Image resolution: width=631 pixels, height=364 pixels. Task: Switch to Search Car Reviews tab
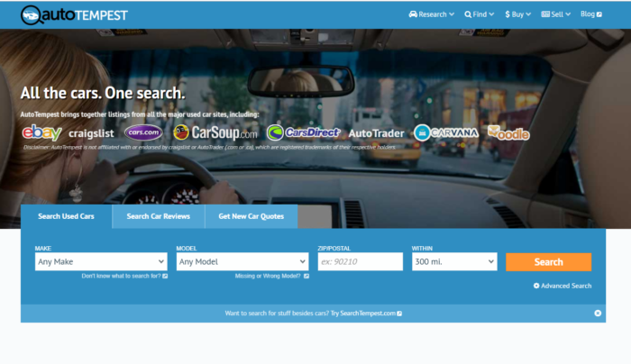coord(159,216)
